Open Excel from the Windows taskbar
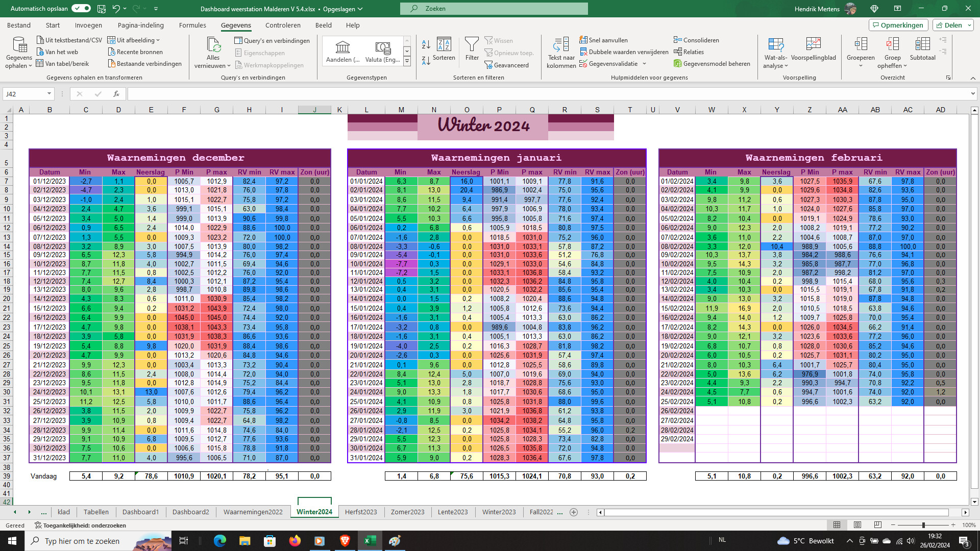980x551 pixels. pyautogui.click(x=370, y=541)
